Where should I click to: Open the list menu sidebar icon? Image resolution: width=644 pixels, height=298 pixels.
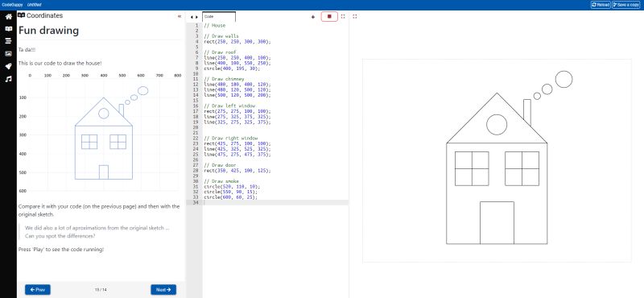point(8,41)
